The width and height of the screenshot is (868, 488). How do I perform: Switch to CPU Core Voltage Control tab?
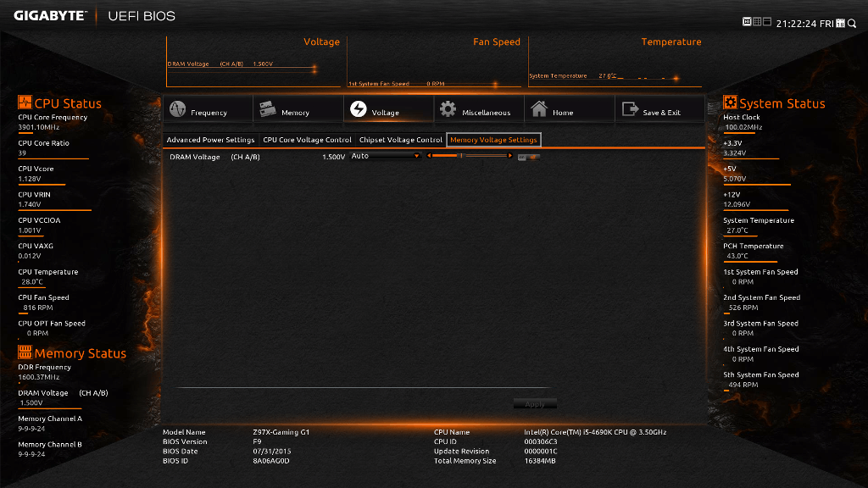(307, 140)
